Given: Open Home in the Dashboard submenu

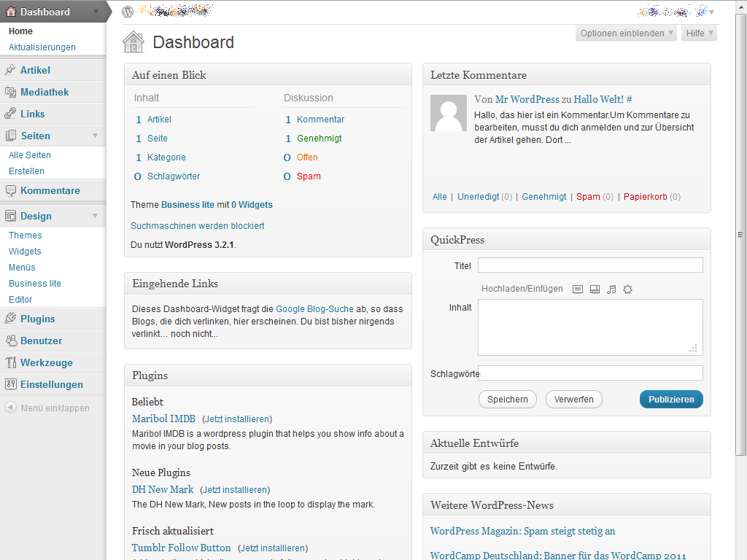Looking at the screenshot, I should point(20,31).
